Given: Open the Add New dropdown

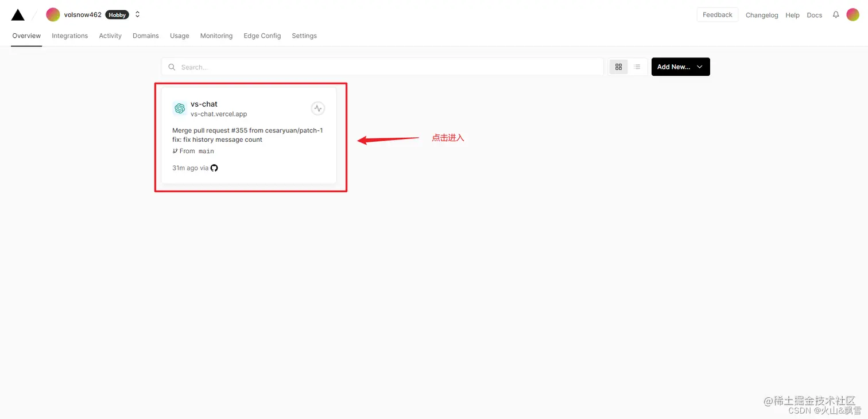Looking at the screenshot, I should [680, 67].
